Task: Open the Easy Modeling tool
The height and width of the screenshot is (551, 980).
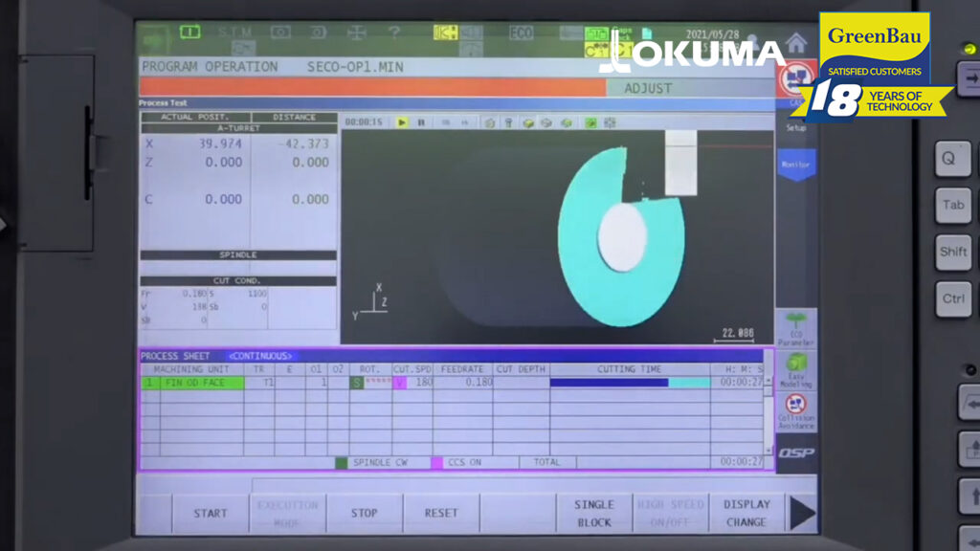Action: coord(796,370)
